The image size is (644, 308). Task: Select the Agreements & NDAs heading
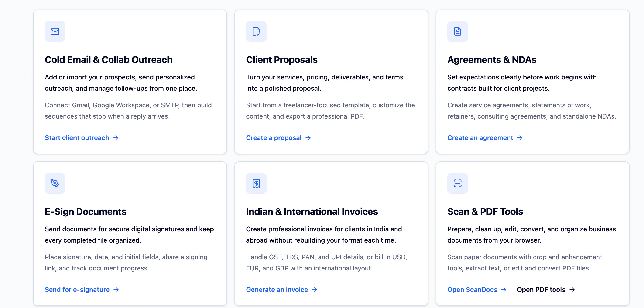click(492, 60)
